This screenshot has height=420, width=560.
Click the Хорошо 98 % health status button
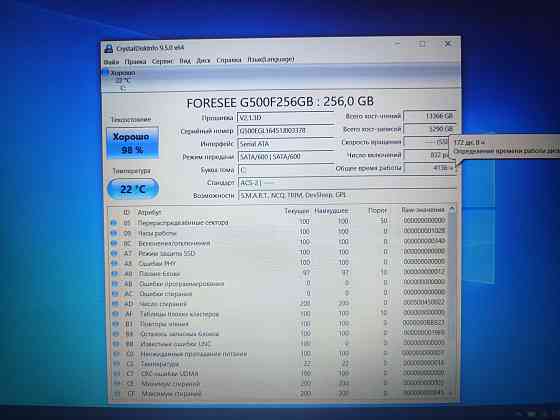(x=132, y=143)
